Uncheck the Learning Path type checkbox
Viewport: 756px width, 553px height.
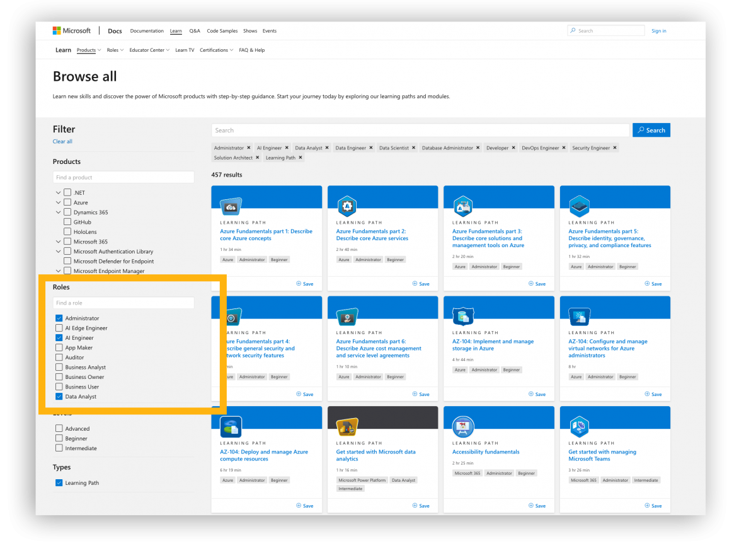pyautogui.click(x=59, y=483)
